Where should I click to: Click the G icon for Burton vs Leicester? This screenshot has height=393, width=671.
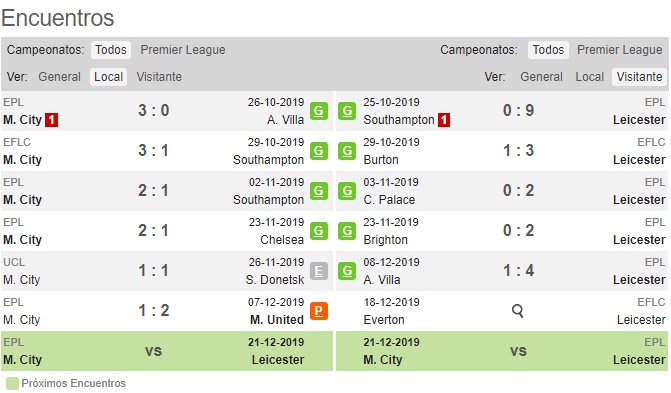click(x=347, y=151)
